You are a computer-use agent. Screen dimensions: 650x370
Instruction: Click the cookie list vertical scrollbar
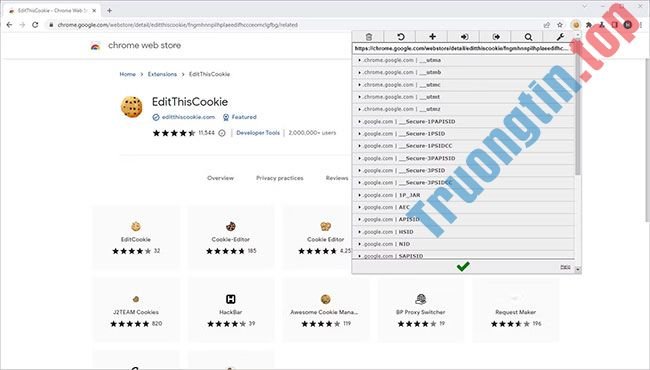pyautogui.click(x=578, y=108)
